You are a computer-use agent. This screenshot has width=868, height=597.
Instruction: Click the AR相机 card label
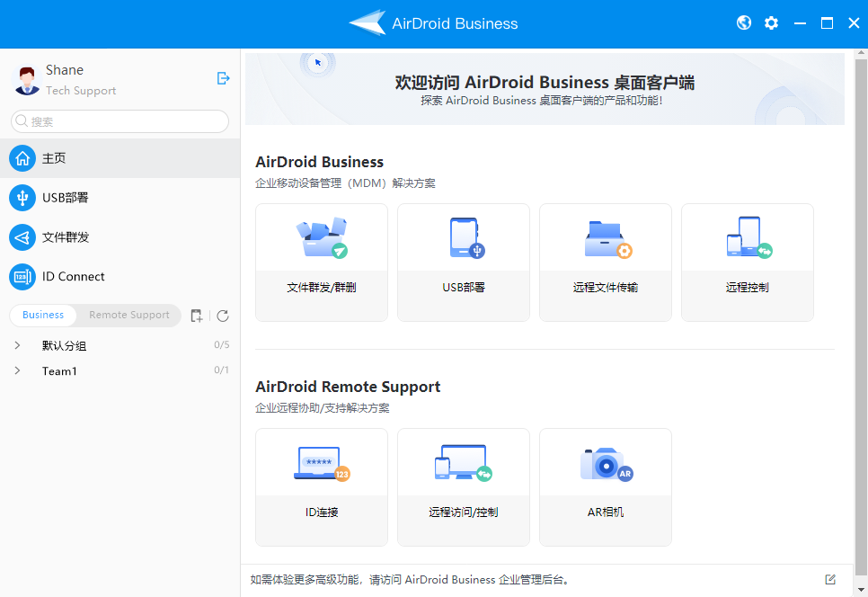tap(606, 512)
